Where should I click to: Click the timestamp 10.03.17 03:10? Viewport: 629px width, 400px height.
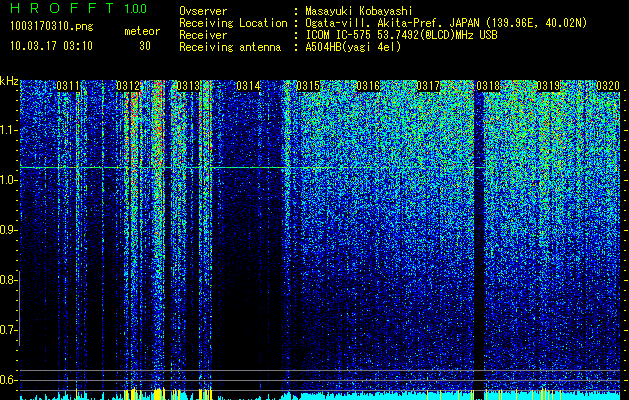click(51, 46)
